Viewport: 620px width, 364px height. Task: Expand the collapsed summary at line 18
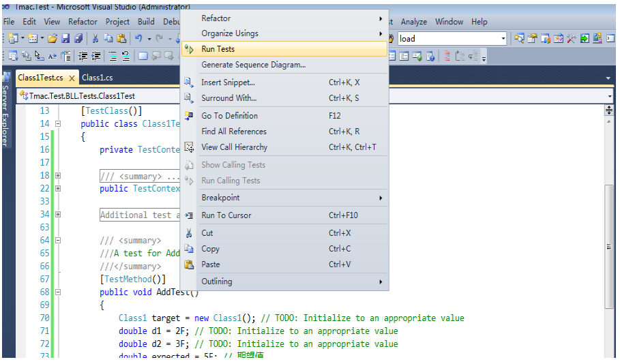[58, 175]
